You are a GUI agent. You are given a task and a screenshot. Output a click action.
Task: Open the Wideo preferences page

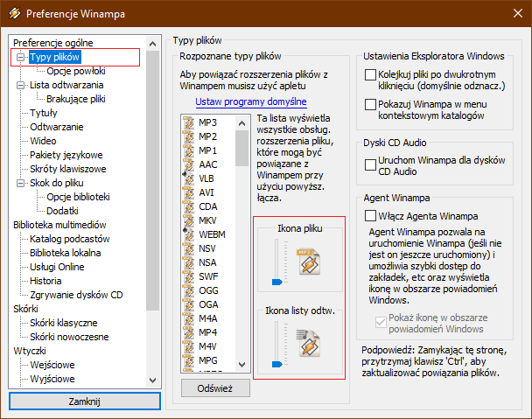tap(43, 141)
